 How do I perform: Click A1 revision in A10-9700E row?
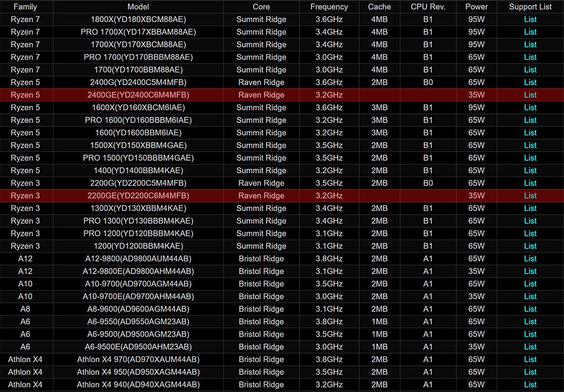click(x=428, y=296)
